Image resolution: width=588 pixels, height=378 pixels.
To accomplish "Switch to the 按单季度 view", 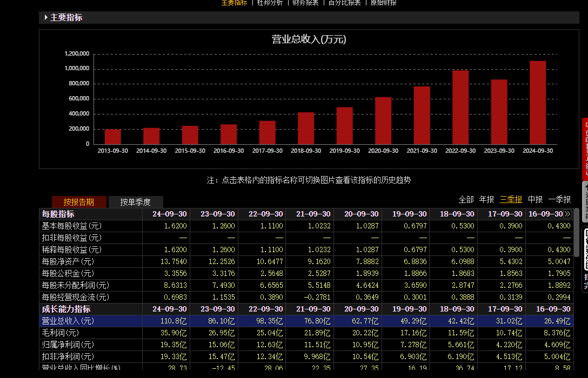I will 135,202.
